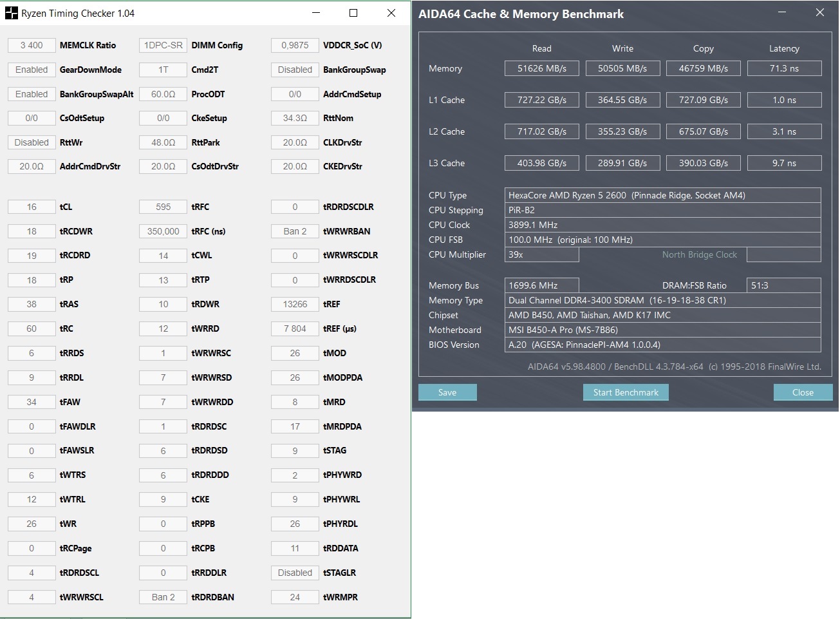Click the Memory Type DDR4-3400 field
The width and height of the screenshot is (840, 619).
663,300
